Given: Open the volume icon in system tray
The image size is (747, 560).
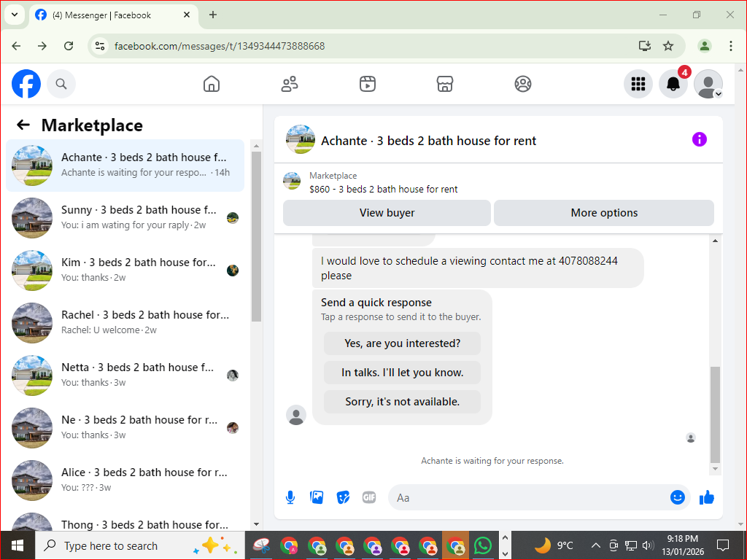Looking at the screenshot, I should point(648,545).
